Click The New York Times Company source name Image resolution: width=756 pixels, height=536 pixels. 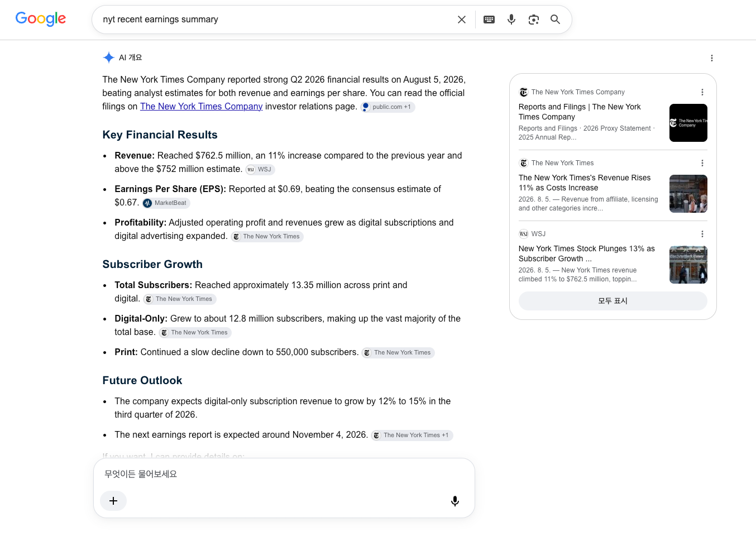578,92
